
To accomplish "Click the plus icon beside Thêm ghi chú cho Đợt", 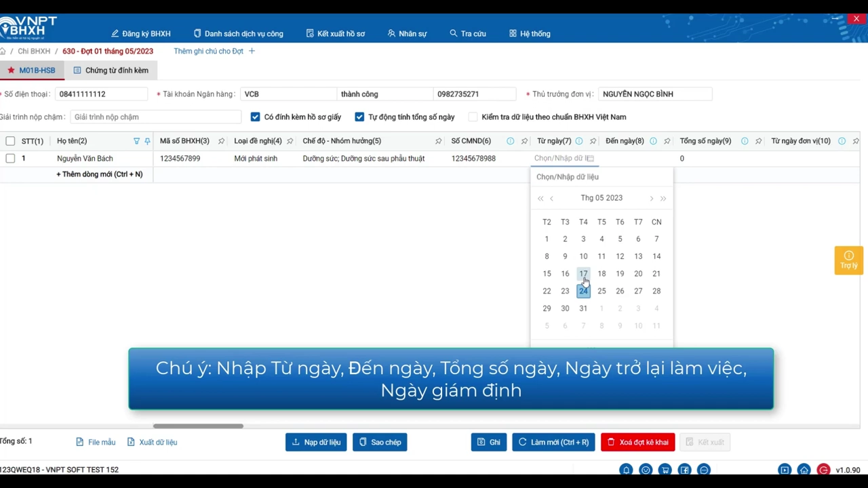I will [x=252, y=51].
